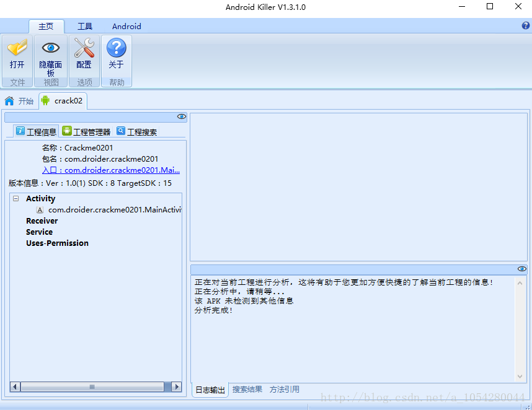Click the horizontal scrollbar thumb in tree
The width and height of the screenshot is (532, 410).
pyautogui.click(x=92, y=386)
